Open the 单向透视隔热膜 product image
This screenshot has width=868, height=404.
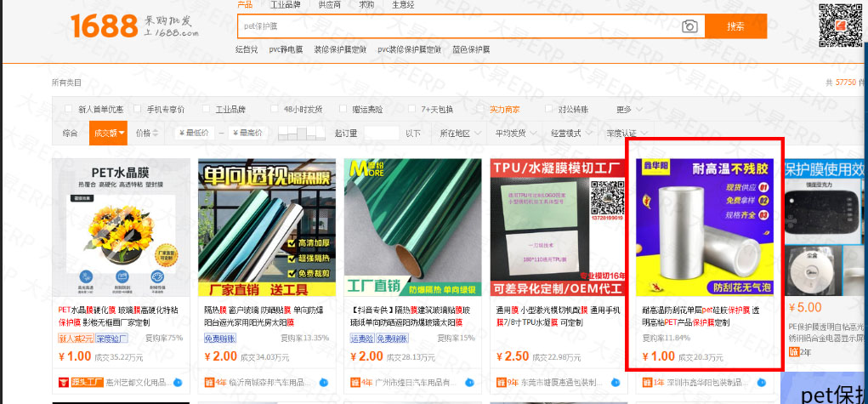(x=267, y=227)
